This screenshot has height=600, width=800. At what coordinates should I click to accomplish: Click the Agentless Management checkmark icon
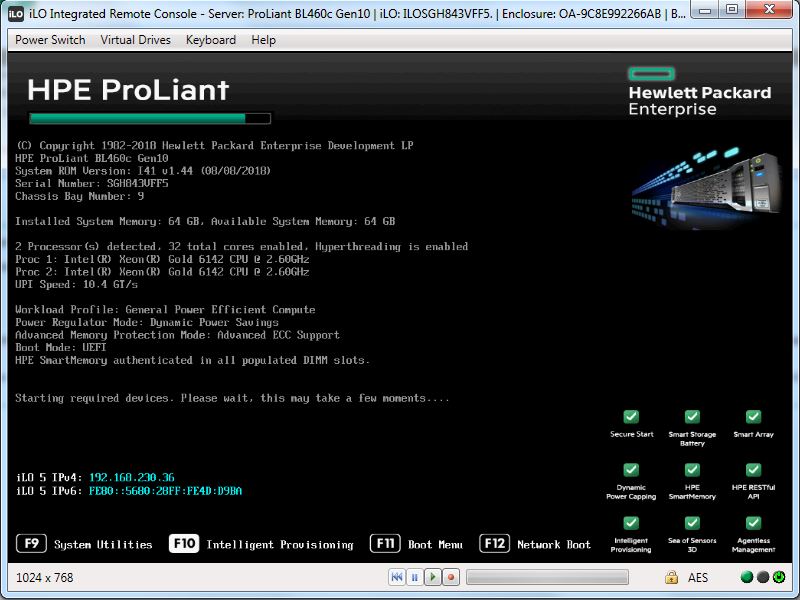(754, 522)
